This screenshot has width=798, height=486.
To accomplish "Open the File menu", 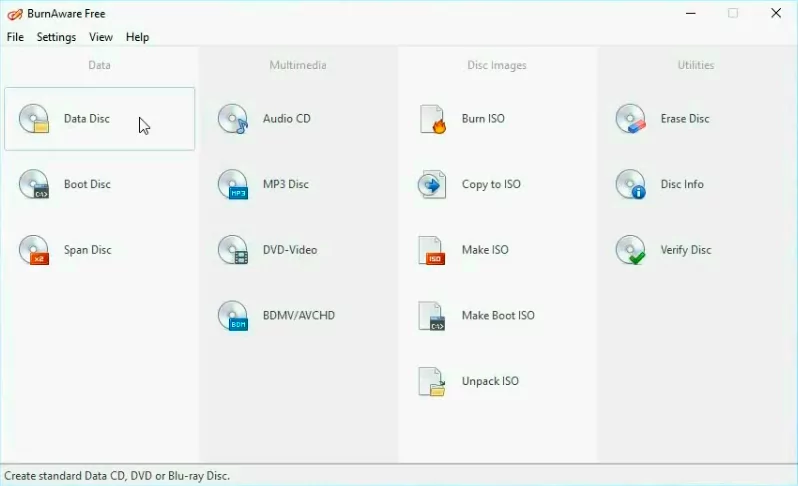I will coord(15,37).
